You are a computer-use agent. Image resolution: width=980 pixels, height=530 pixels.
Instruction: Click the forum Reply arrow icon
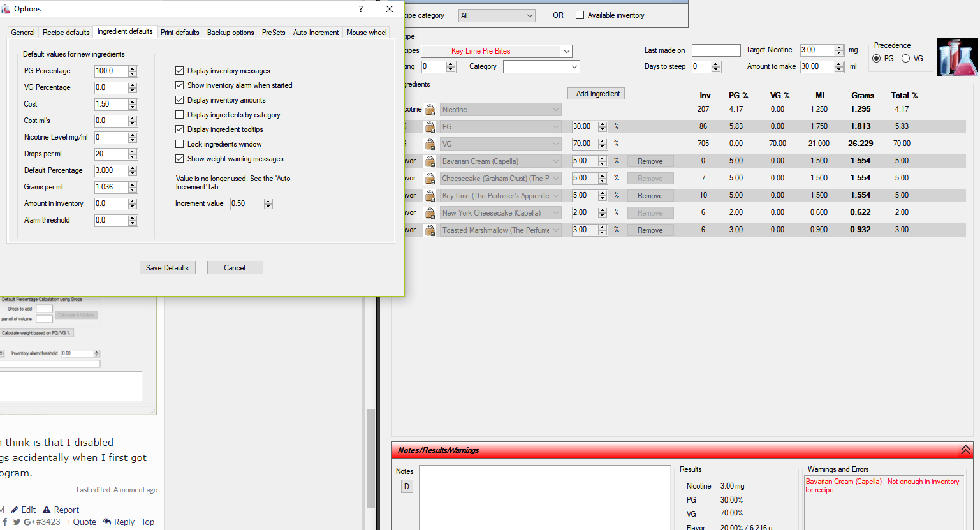(107, 522)
